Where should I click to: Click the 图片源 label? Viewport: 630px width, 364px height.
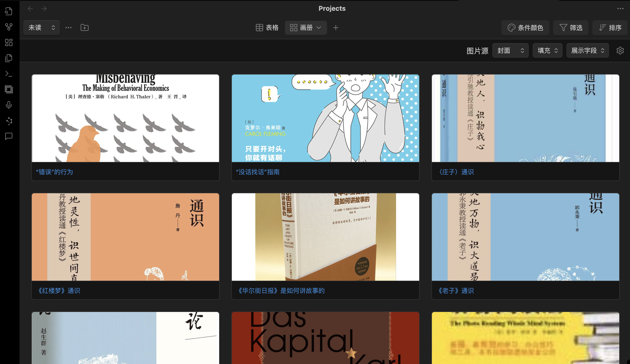(477, 51)
